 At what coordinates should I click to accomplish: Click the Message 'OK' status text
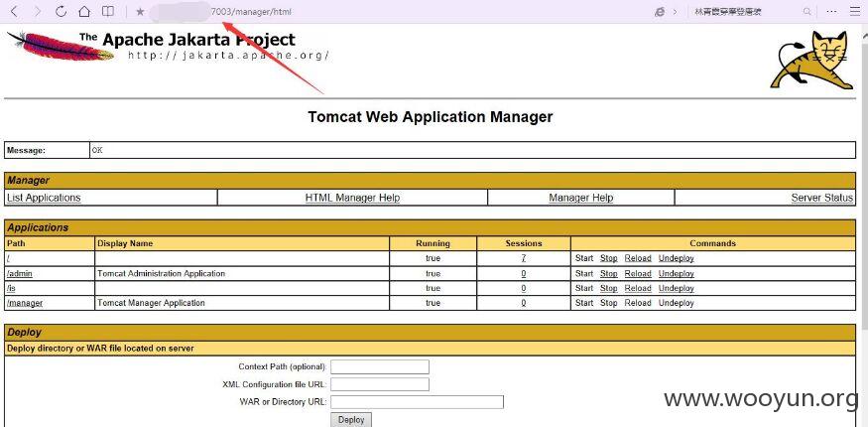(x=97, y=150)
